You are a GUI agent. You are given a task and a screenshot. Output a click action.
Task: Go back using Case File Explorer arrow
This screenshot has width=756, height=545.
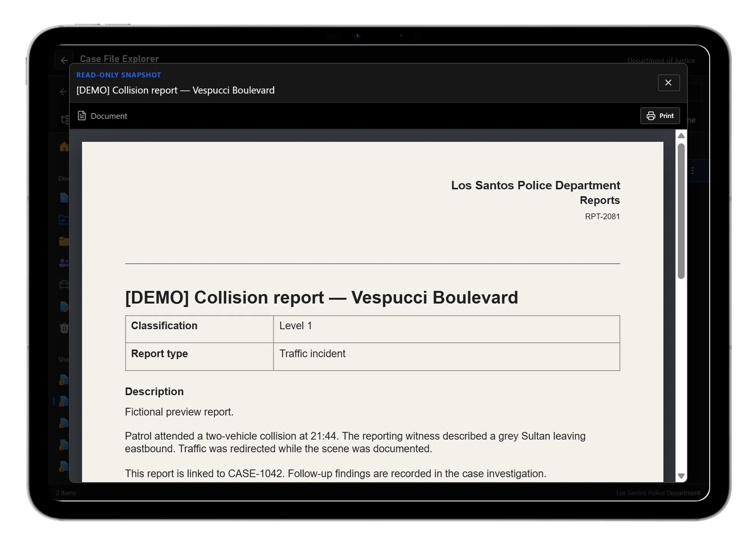tap(64, 61)
